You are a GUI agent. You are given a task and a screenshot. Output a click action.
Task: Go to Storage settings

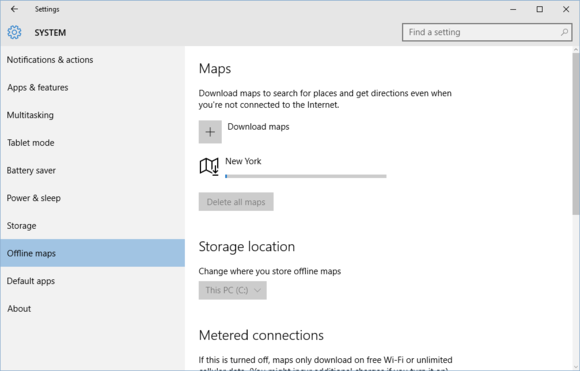[92, 226]
